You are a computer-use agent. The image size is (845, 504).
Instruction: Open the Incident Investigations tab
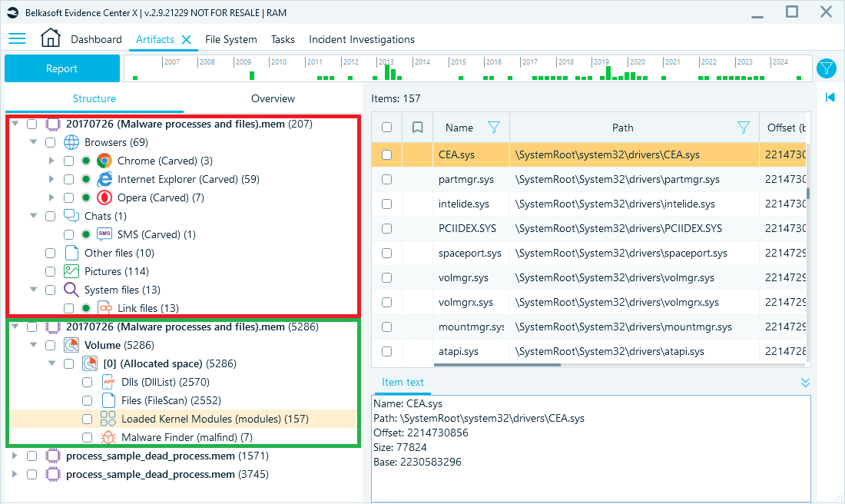click(361, 39)
